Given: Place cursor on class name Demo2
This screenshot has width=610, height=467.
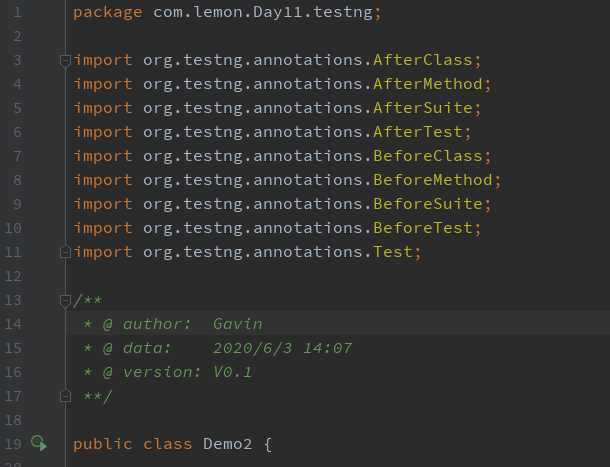Looking at the screenshot, I should pyautogui.click(x=227, y=444).
